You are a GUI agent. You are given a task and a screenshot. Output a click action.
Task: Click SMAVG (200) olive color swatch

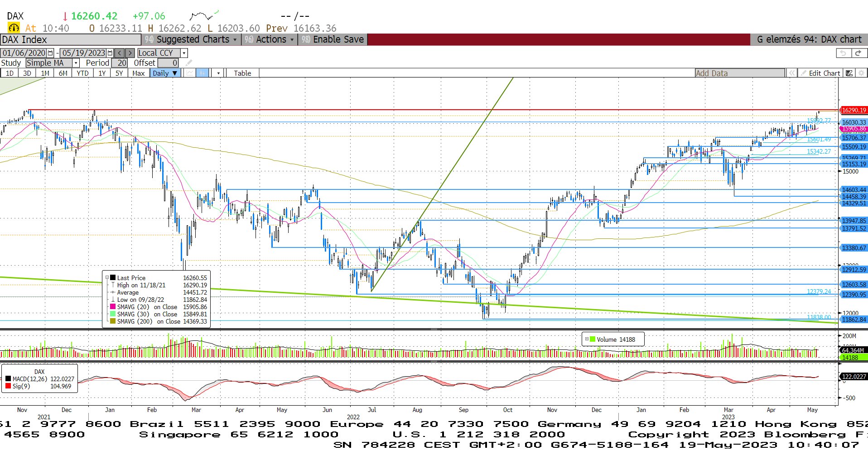[113, 321]
